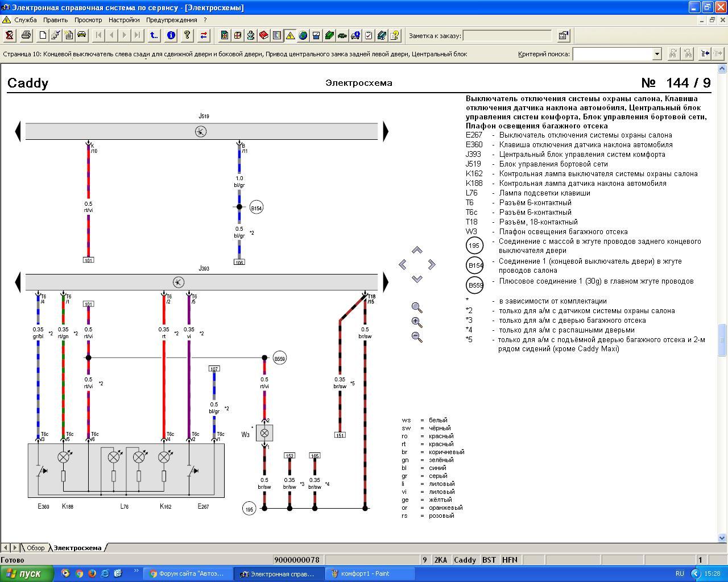Click the globe icon in the toolbar
This screenshot has width=728, height=582.
pos(303,35)
